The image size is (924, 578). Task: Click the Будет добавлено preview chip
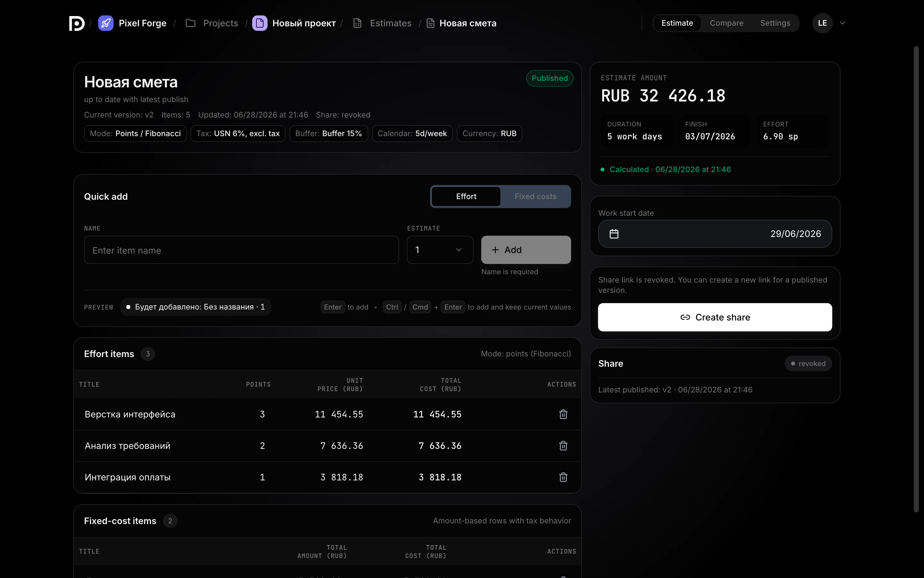tap(195, 307)
